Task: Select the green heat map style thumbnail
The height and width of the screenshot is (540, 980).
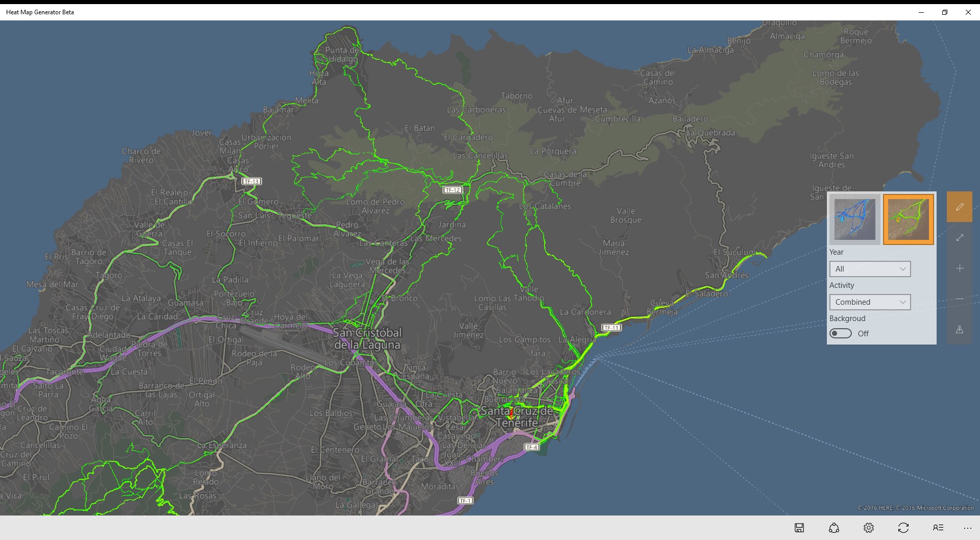Action: coord(909,219)
